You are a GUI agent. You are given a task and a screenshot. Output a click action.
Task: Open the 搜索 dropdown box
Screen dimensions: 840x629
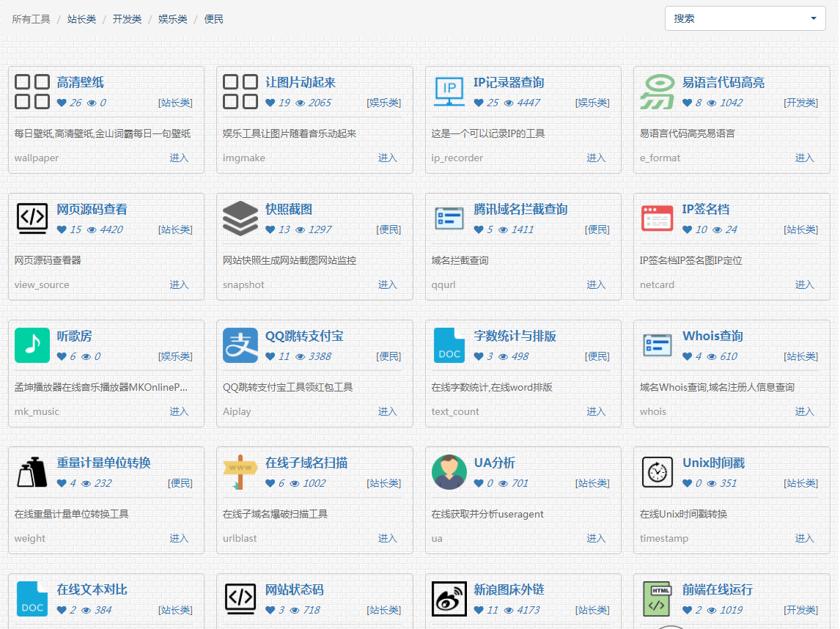745,18
